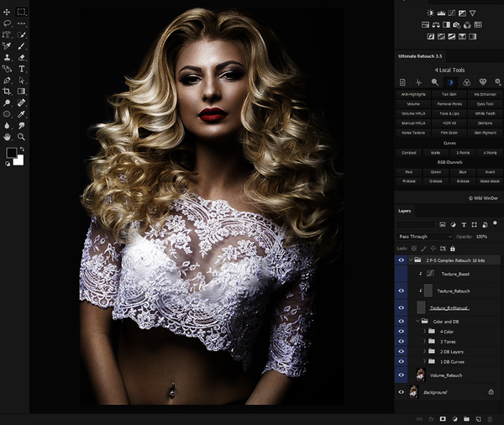Expand the 2 DB Layers group
The height and width of the screenshot is (425, 504).
click(424, 351)
